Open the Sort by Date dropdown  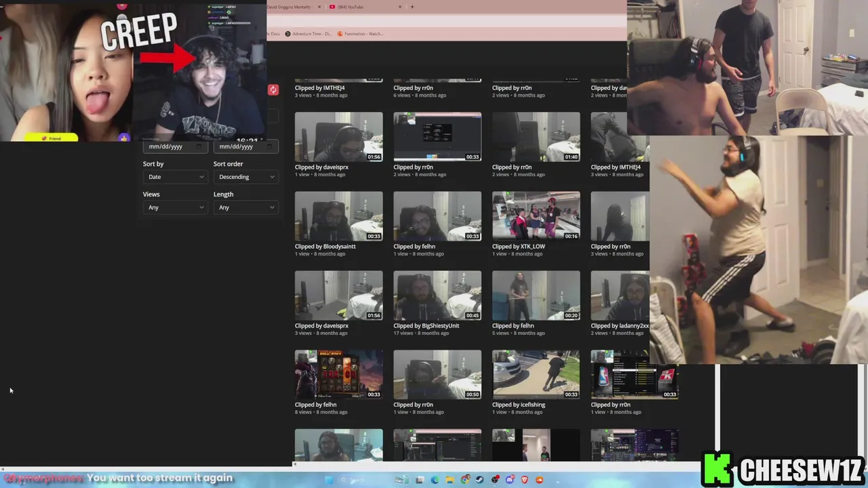point(175,177)
